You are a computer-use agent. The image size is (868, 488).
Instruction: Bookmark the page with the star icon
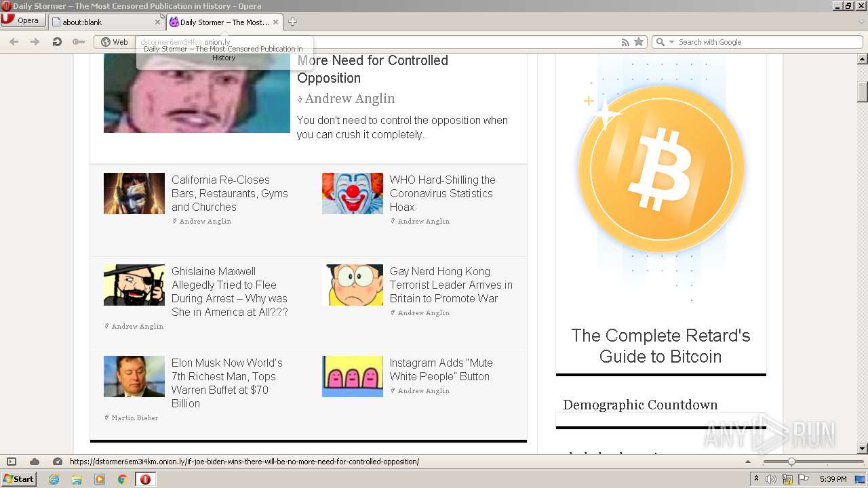click(x=639, y=42)
